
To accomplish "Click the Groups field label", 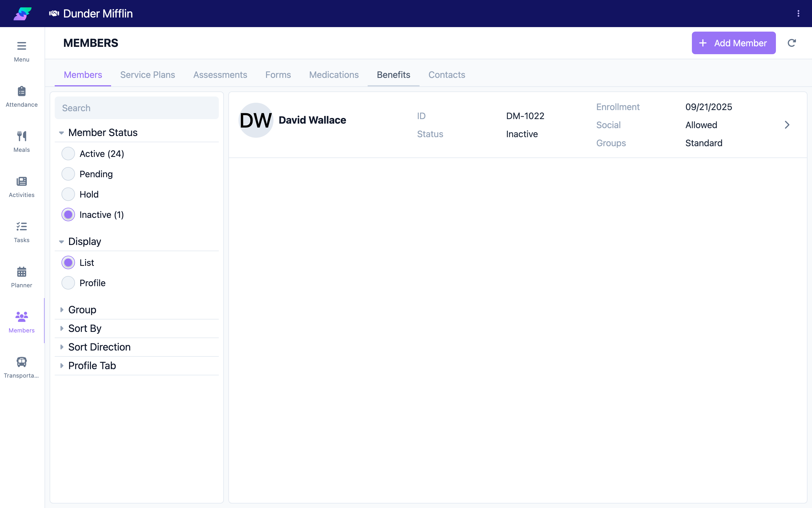I will [611, 143].
